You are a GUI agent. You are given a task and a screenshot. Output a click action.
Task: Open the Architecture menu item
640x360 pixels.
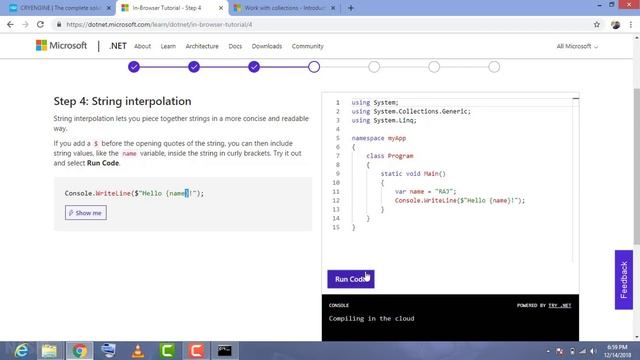tap(202, 46)
